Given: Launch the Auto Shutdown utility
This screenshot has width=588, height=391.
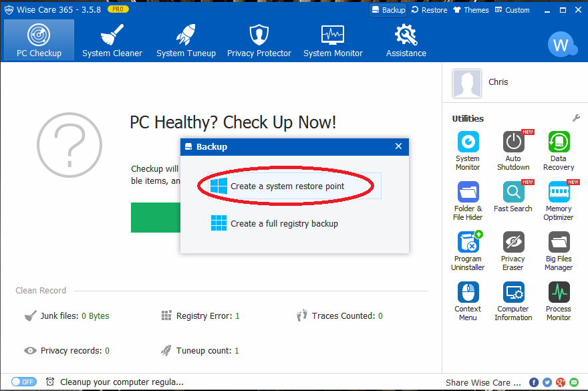Looking at the screenshot, I should tap(513, 142).
